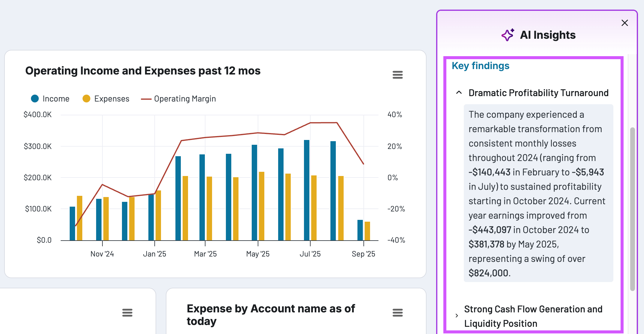
Task: Click the yellow Expenses legend color dot
Action: click(x=86, y=99)
